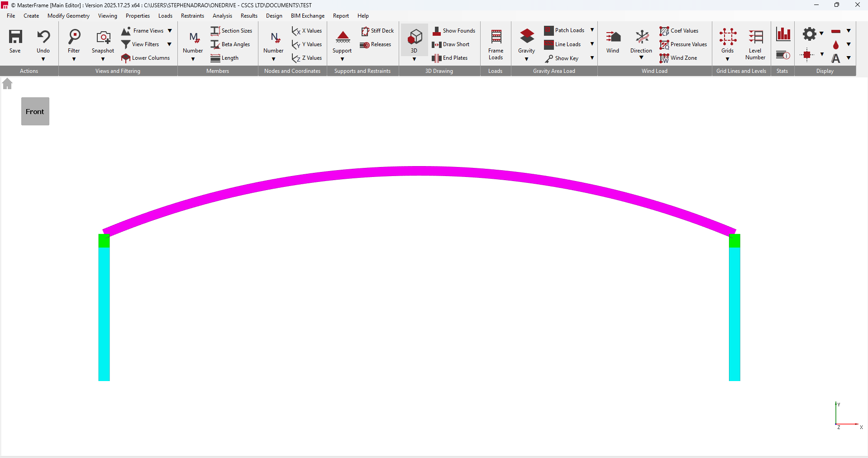868x458 pixels.
Task: Click the Support triangle icon
Action: (343, 37)
